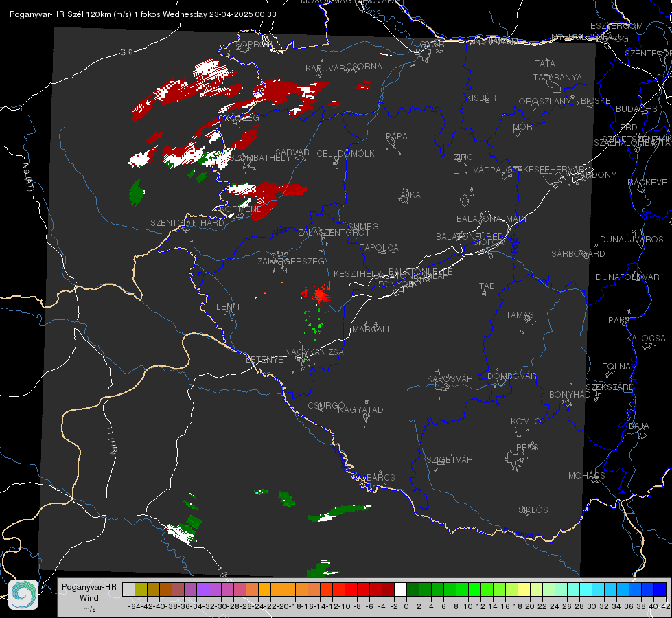Click the MARCALI city label

click(x=371, y=330)
